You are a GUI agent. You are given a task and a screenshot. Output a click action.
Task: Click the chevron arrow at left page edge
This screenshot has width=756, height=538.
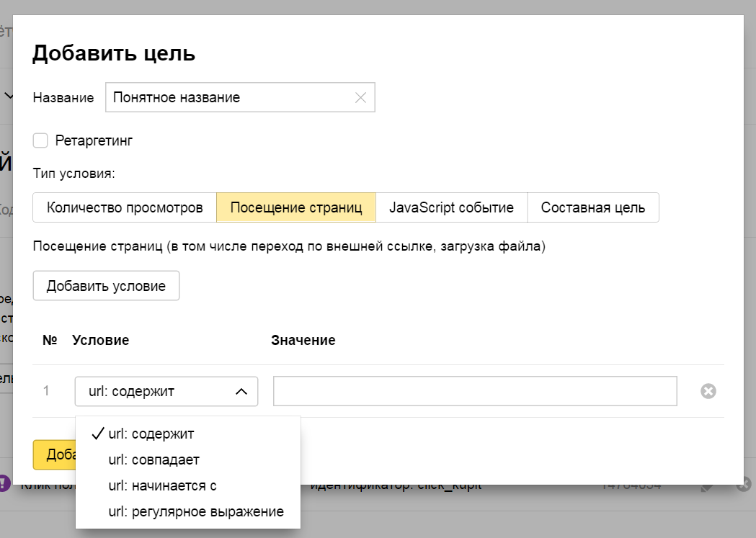coord(9,96)
